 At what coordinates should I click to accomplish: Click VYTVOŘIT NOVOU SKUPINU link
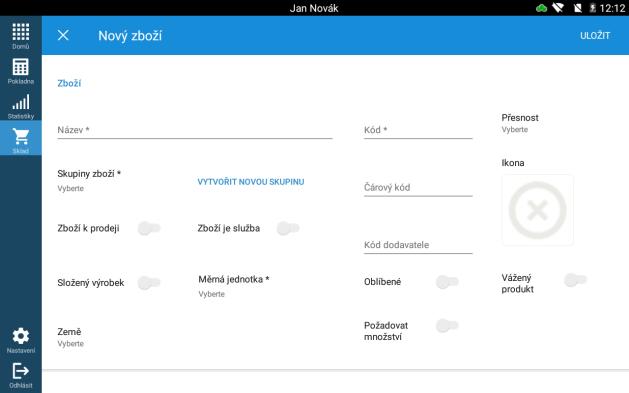[x=251, y=182]
